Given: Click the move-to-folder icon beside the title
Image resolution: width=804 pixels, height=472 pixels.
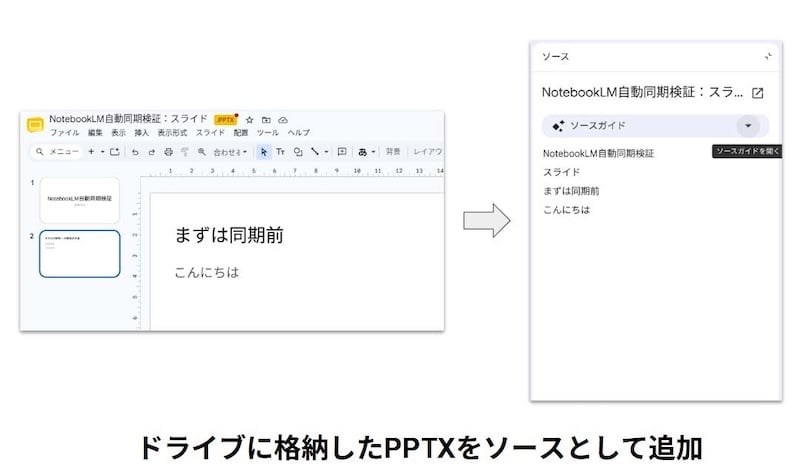Looking at the screenshot, I should click(x=266, y=120).
